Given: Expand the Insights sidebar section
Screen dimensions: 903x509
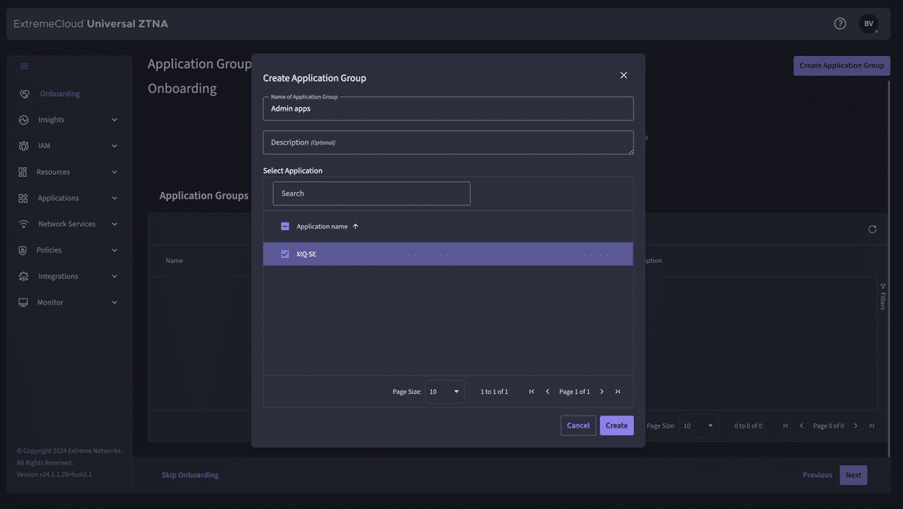Looking at the screenshot, I should [x=68, y=120].
